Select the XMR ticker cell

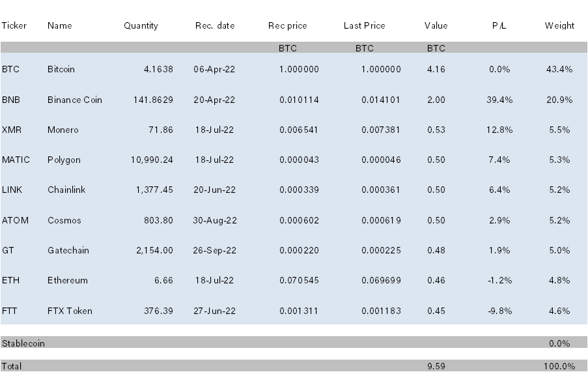tap(12, 130)
